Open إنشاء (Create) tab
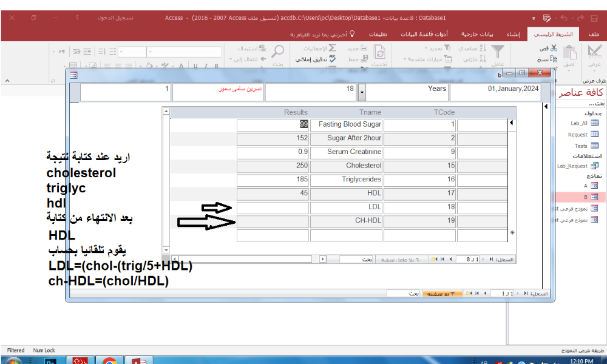This screenshot has height=364, width=607. point(514,34)
